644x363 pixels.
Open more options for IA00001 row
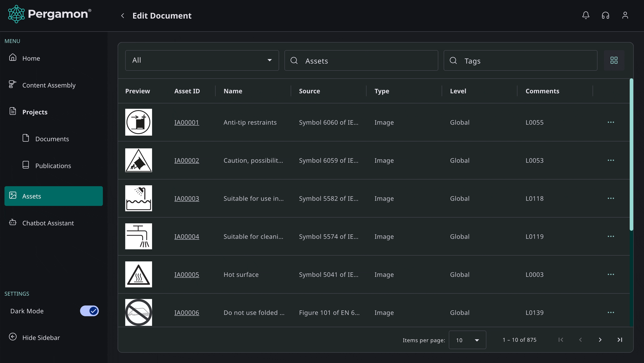click(611, 122)
